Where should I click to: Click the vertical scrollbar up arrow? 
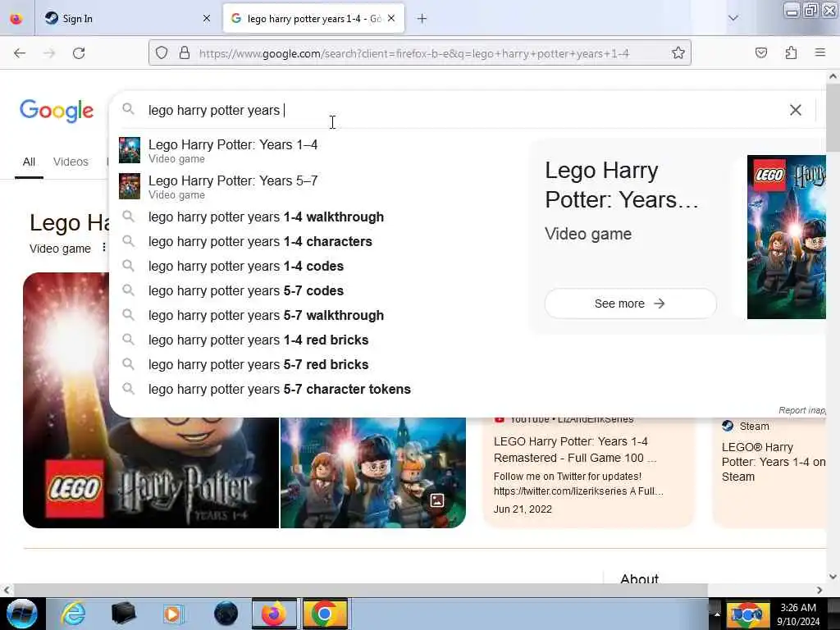[833, 76]
